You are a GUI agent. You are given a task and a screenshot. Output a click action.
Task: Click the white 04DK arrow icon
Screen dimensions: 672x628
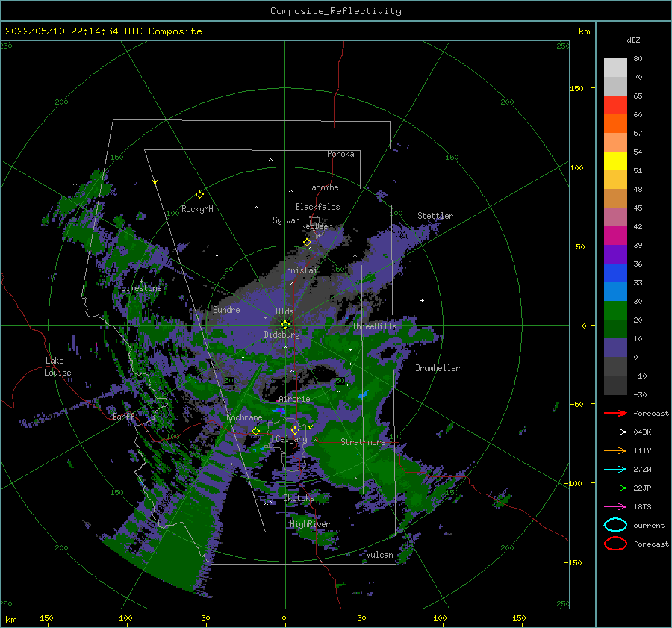pos(615,432)
